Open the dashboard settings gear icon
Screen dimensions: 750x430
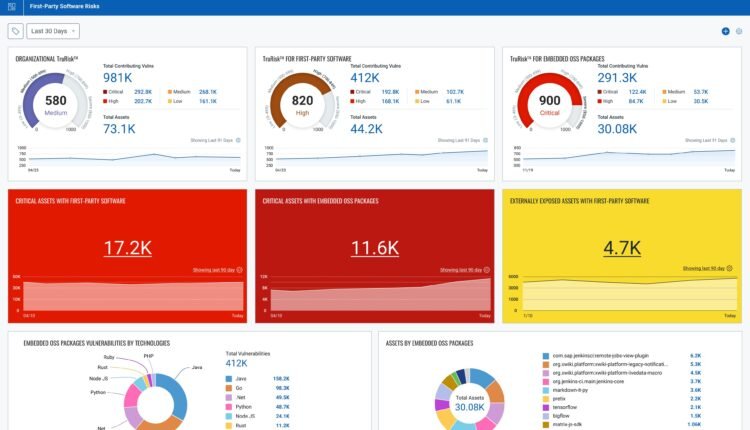coord(739,31)
